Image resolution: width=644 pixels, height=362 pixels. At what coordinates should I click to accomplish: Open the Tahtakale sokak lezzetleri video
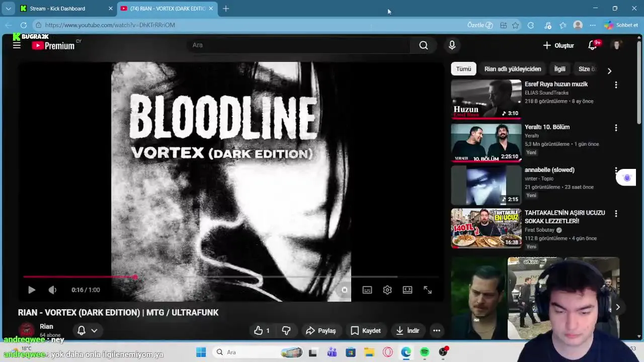tap(486, 228)
